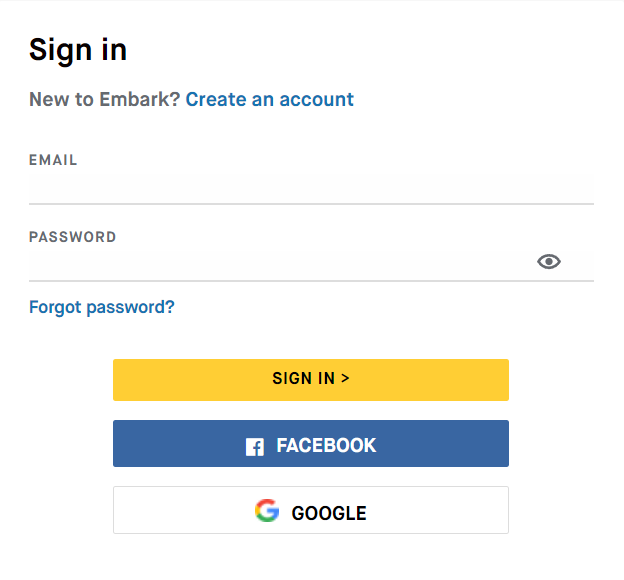Submit with the yellow Sign In button
This screenshot has height=580, width=624.
[x=311, y=380]
